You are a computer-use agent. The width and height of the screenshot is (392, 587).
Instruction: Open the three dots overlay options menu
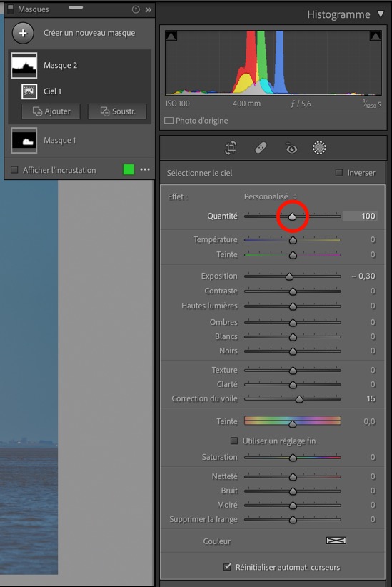pos(145,169)
